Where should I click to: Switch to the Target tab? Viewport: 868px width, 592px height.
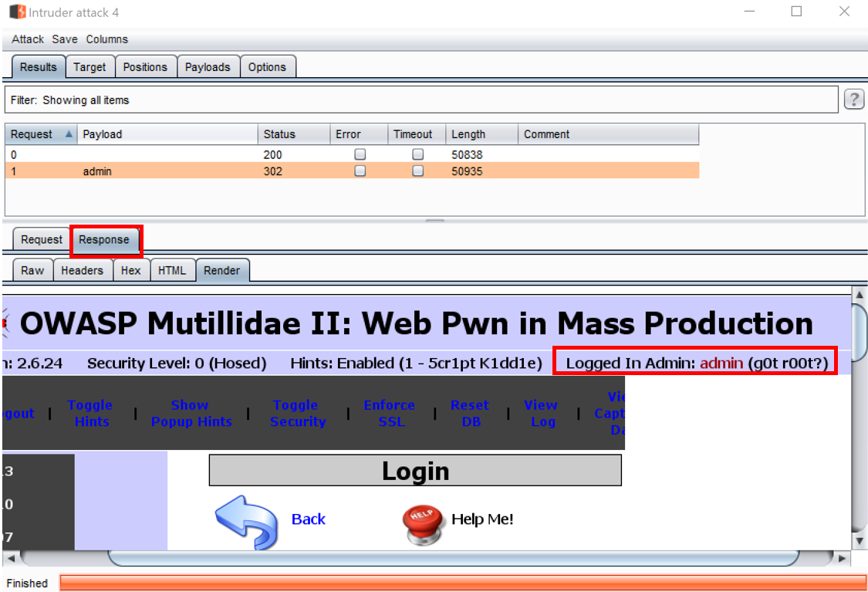coord(90,67)
